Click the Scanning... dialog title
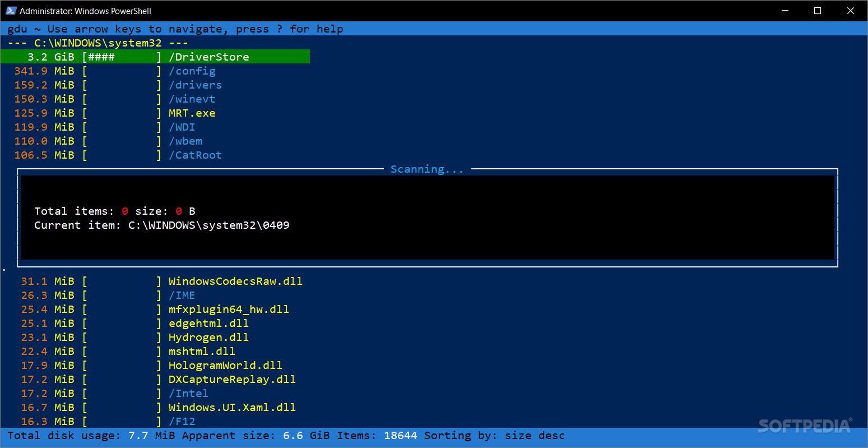The image size is (868, 448). pos(427,169)
